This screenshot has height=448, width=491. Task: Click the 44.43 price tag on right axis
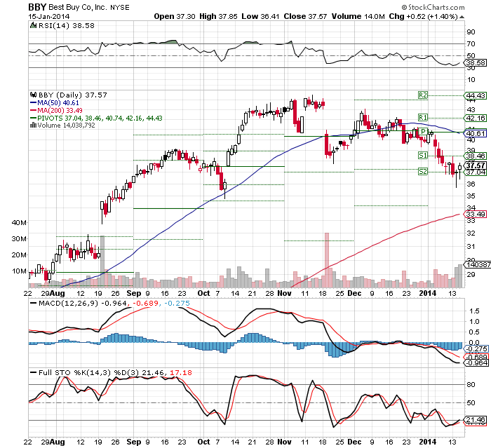(x=476, y=95)
